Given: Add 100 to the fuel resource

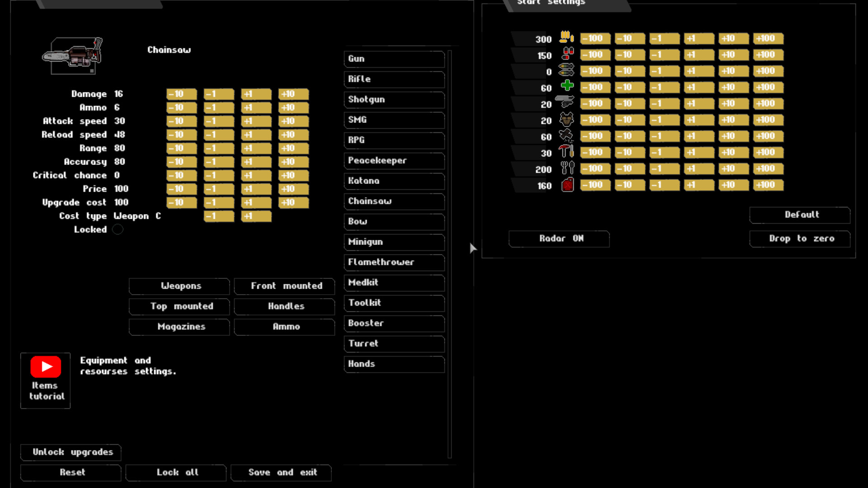Looking at the screenshot, I should click(x=768, y=185).
